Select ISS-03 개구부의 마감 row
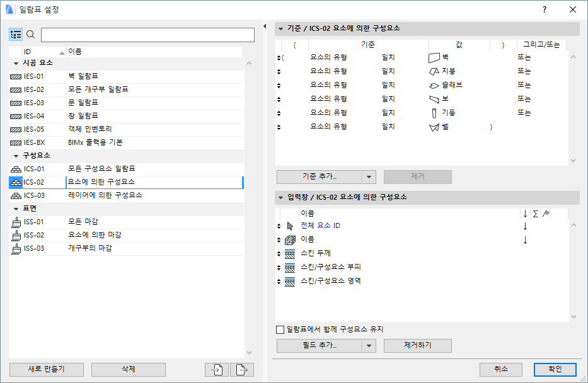The image size is (588, 383). [127, 248]
